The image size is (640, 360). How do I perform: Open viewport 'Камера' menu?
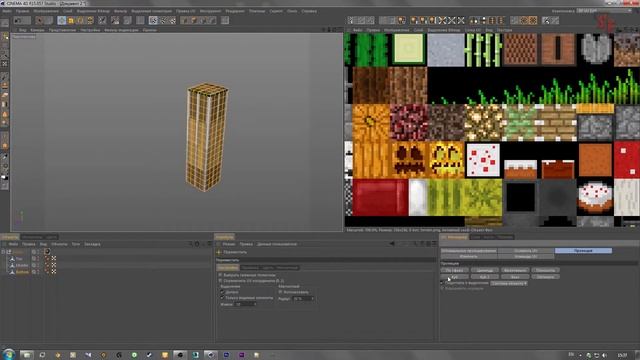click(x=37, y=30)
